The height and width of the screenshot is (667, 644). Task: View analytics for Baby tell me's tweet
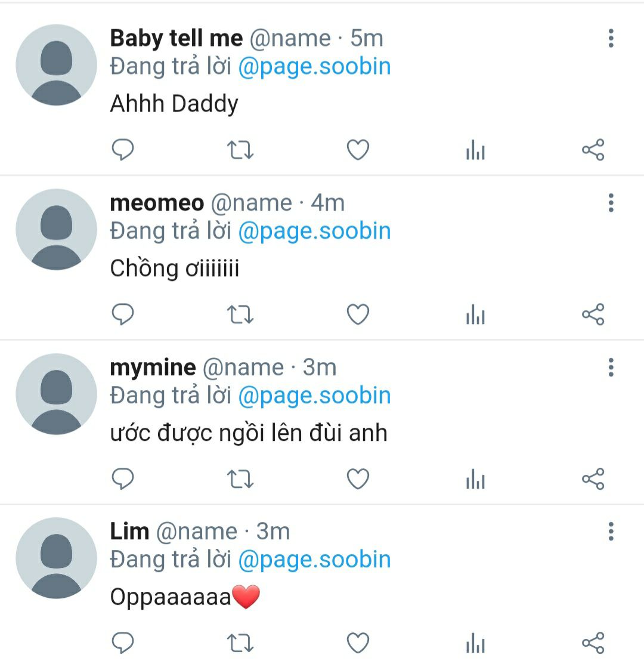point(475,151)
